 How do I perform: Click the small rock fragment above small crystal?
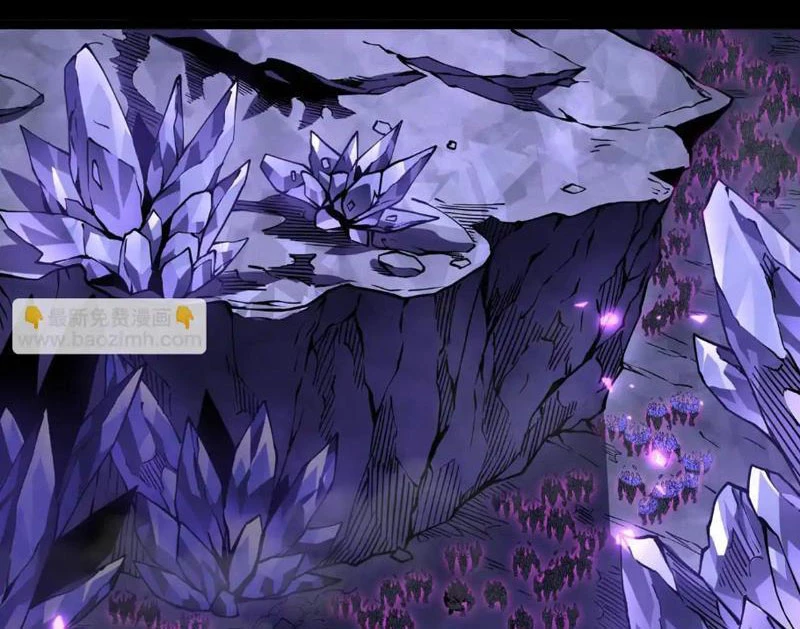click(x=381, y=127)
